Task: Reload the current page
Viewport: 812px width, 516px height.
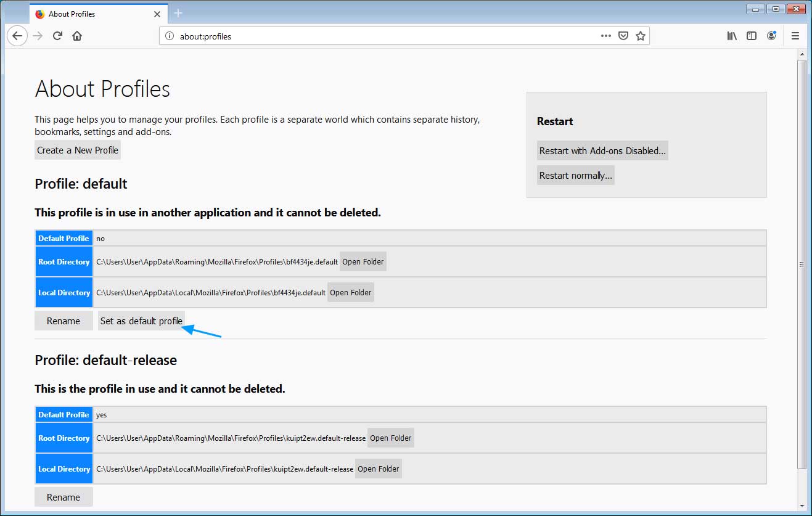Action: (x=57, y=36)
